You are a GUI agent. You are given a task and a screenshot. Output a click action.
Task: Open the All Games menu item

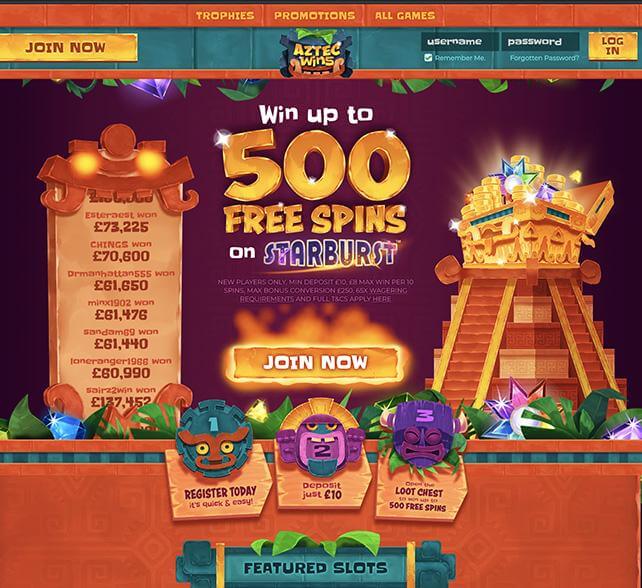click(405, 16)
